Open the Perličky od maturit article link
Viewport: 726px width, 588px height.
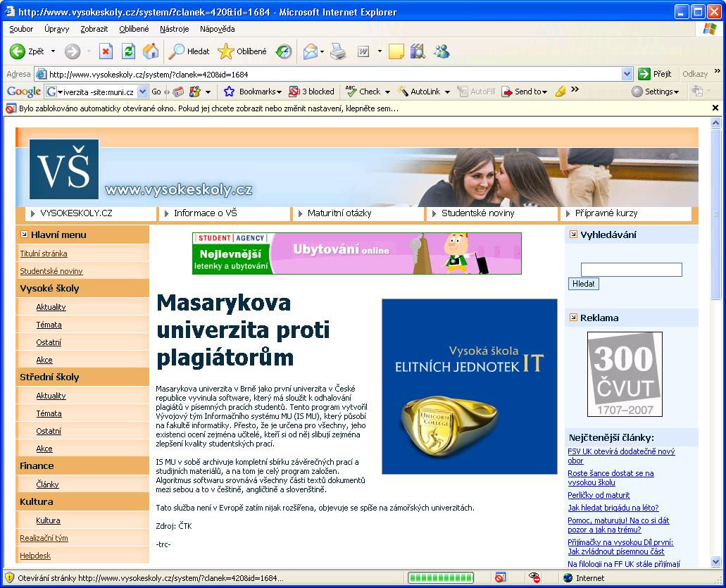coord(599,496)
